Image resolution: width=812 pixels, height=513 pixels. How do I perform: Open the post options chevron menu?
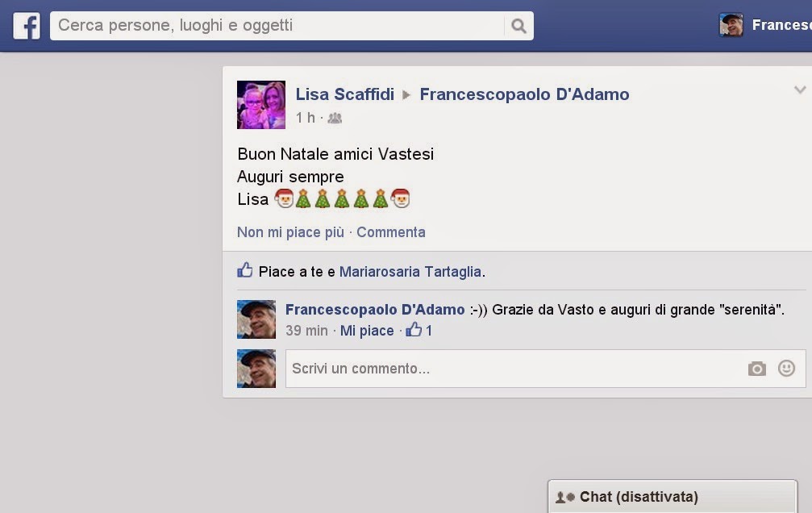coord(800,90)
